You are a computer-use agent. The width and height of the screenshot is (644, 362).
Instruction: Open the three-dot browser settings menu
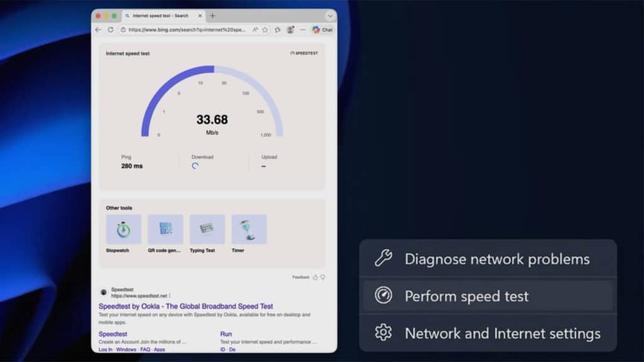click(303, 29)
